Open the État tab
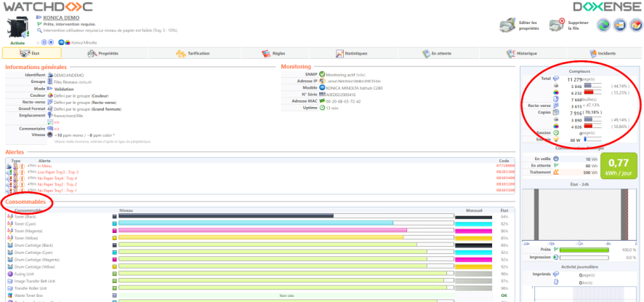This screenshot has width=644, height=302. [x=32, y=53]
